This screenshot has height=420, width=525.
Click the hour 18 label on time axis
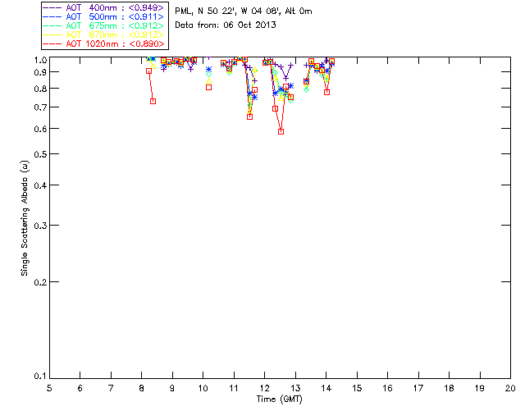click(449, 388)
